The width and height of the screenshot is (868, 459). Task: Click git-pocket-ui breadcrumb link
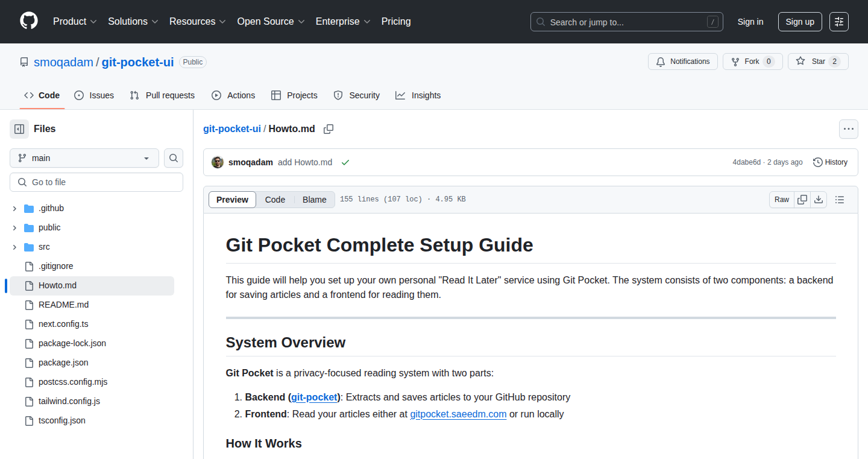point(232,128)
